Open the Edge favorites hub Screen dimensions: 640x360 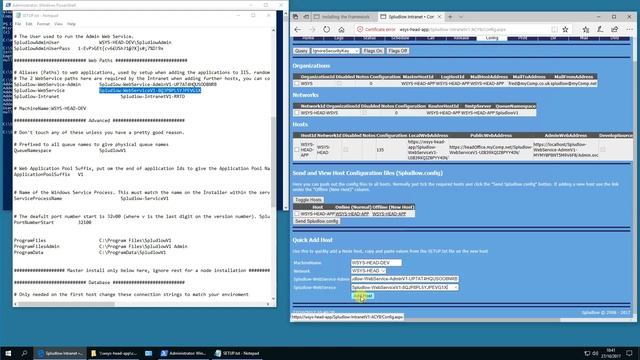pyautogui.click(x=586, y=29)
